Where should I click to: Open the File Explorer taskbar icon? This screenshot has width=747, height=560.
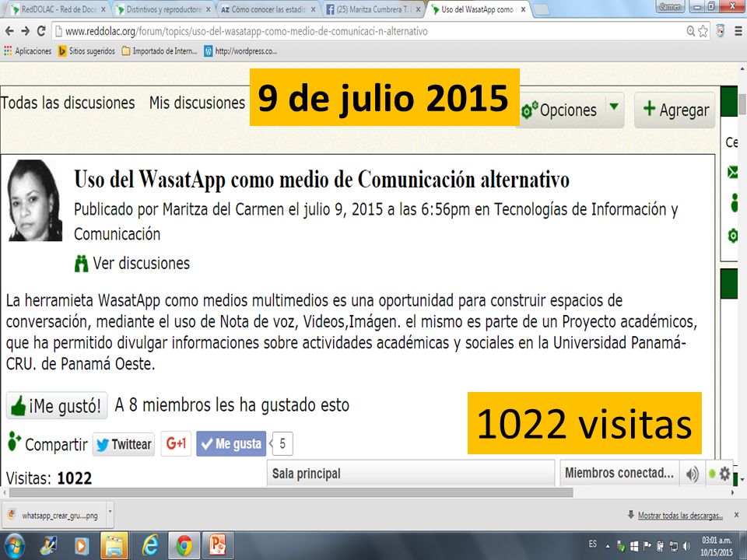[x=114, y=546]
